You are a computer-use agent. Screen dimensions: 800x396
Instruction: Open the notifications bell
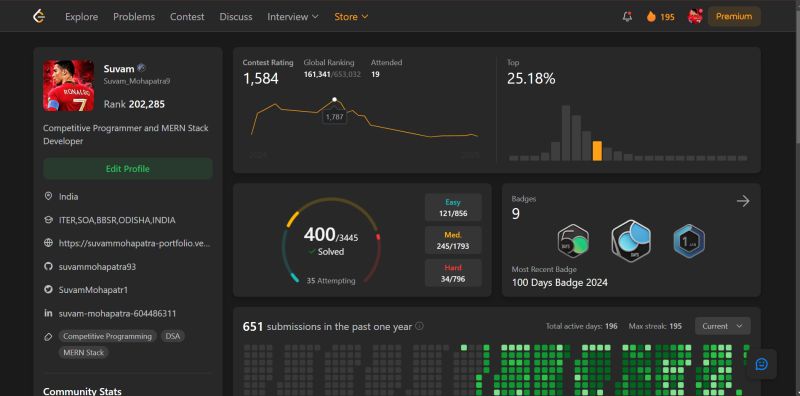[x=627, y=16]
